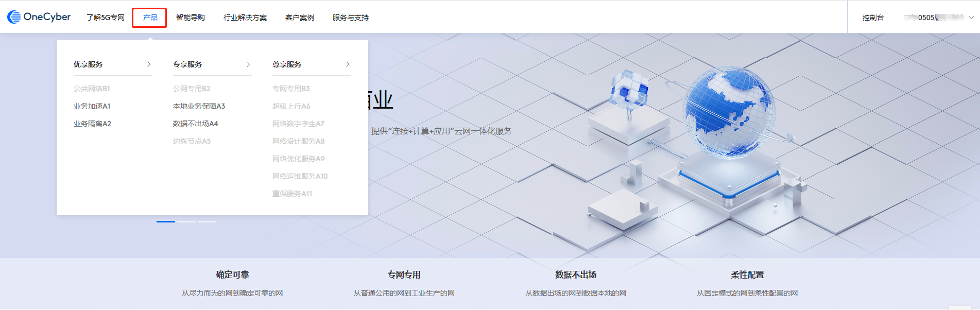Open the 控制台 console link

(873, 18)
